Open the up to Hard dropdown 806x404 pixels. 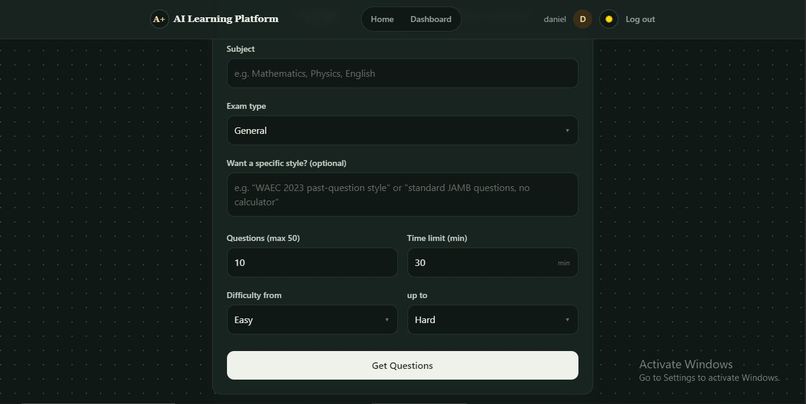(x=492, y=320)
